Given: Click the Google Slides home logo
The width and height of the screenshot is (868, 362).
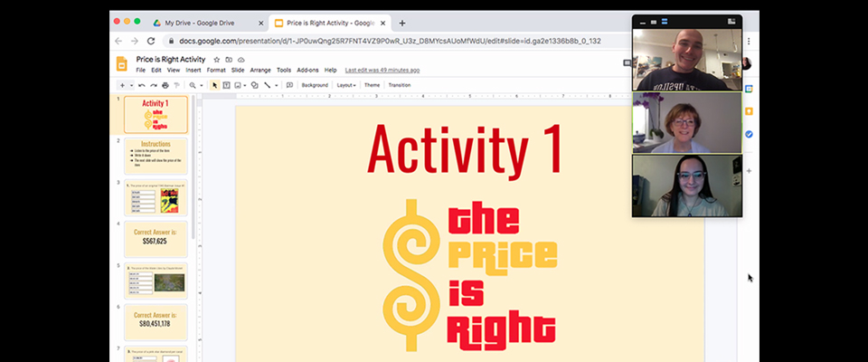Looking at the screenshot, I should point(122,63).
